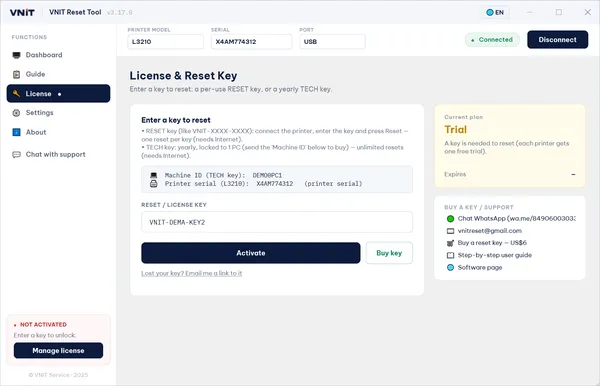Viewport: 600px width, 386px height.
Task: Click the '© VNIT Service · 2025' footer text
Action: point(58,375)
